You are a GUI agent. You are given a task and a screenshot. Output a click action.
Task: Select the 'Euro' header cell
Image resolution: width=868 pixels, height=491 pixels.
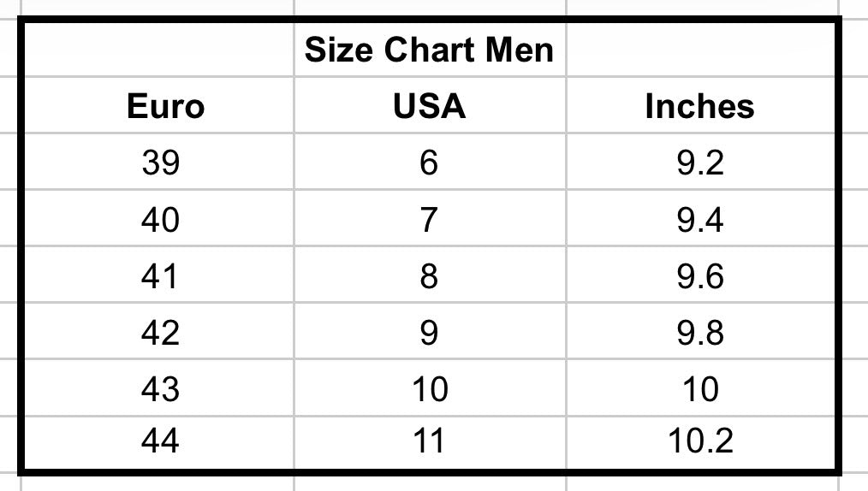click(165, 106)
